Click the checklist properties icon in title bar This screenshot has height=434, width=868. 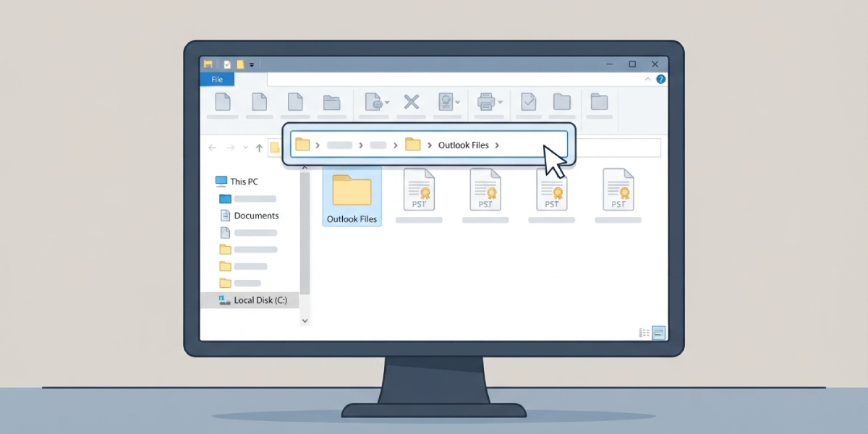coord(227,64)
